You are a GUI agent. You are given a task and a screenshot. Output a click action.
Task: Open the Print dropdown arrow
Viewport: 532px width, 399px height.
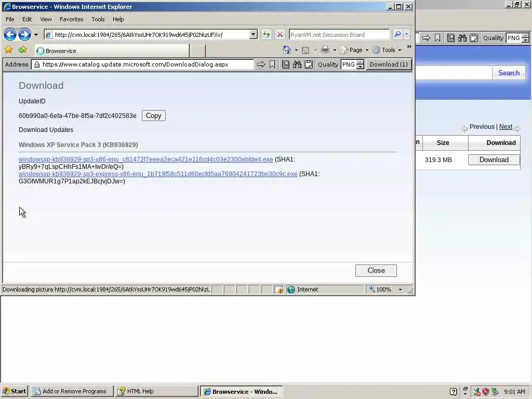click(335, 50)
